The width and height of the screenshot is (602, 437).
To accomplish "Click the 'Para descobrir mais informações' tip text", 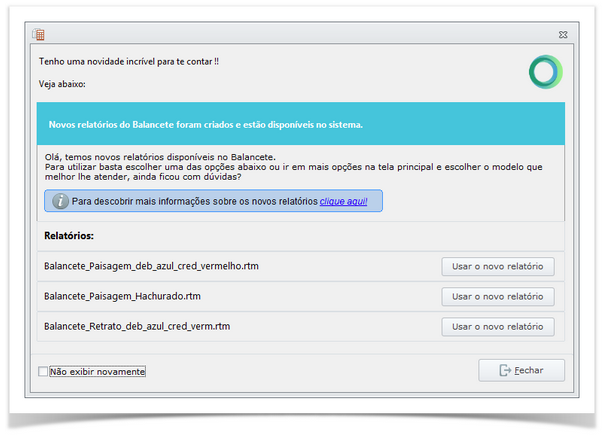I will click(194, 201).
